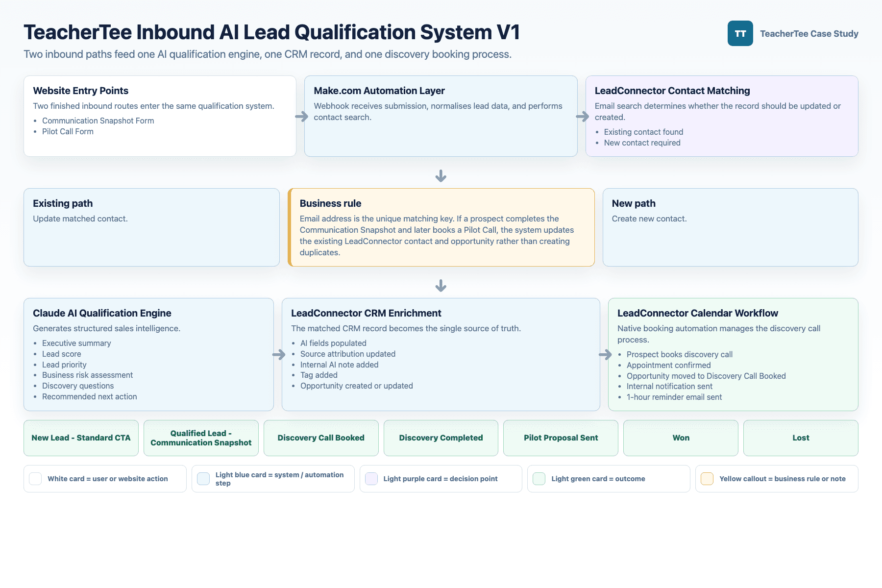Screen dimensions: 882x588
Task: Click the Recommended next action bullet
Action: tap(90, 396)
